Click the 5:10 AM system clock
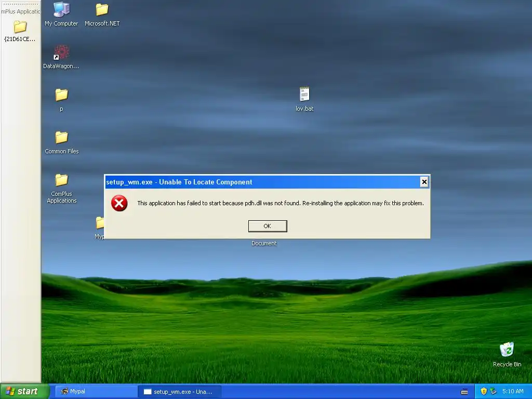The height and width of the screenshot is (399, 532). (513, 391)
